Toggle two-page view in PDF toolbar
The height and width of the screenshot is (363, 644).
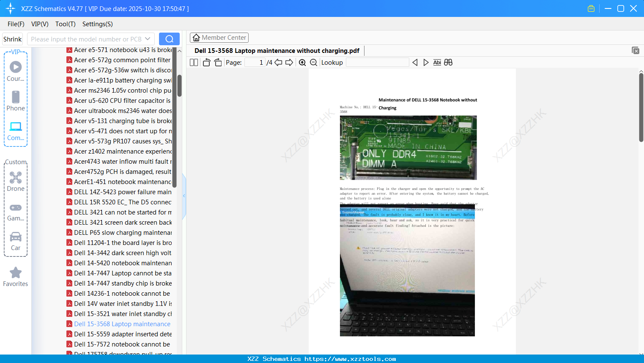tap(194, 63)
